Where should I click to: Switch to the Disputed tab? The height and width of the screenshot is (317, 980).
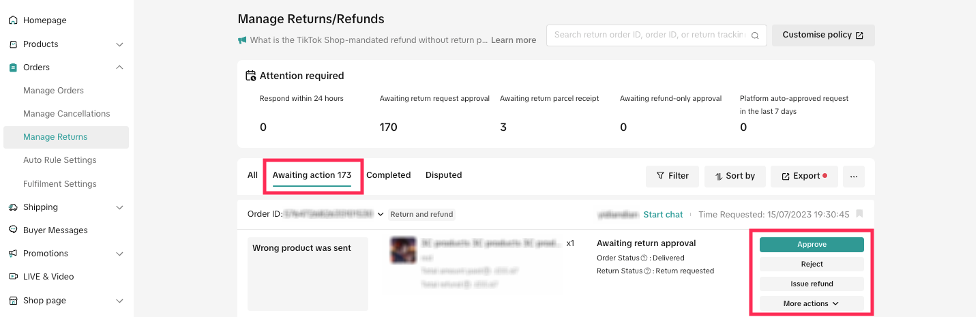point(443,175)
